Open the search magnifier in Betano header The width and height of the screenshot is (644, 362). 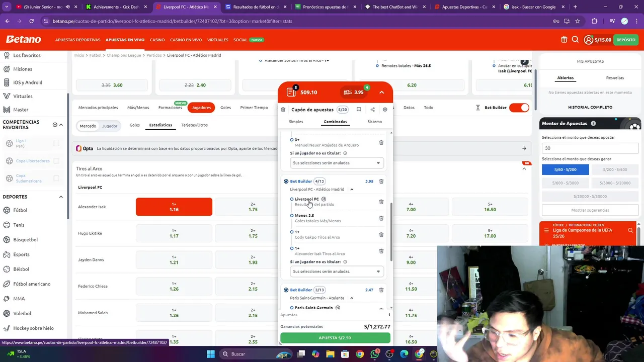point(575,40)
